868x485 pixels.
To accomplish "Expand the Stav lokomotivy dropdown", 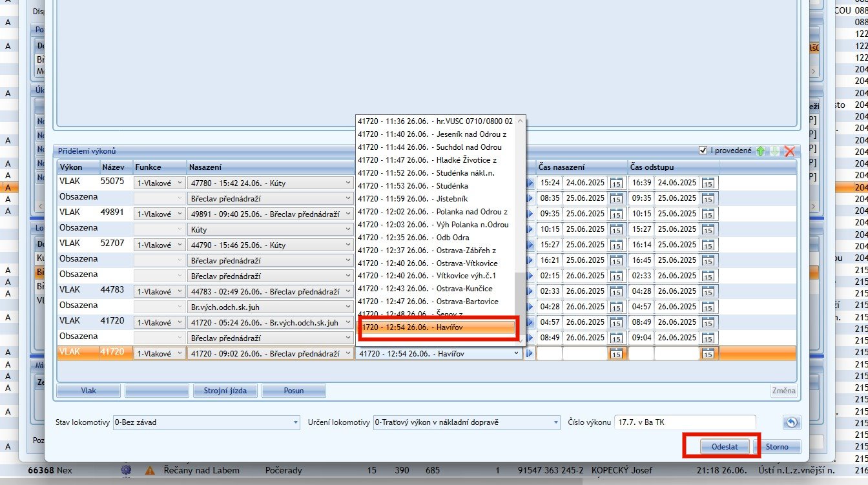I will click(295, 422).
